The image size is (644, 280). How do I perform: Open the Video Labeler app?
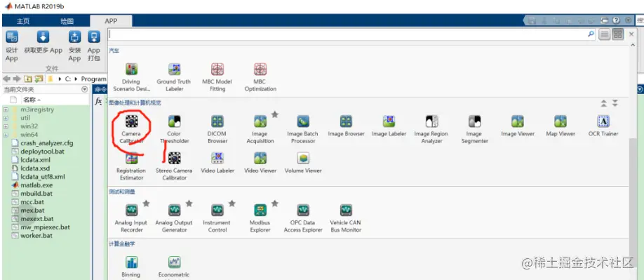(x=217, y=163)
